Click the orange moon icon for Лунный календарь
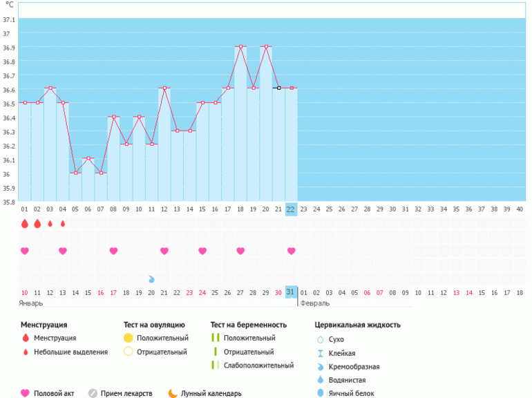The width and height of the screenshot is (532, 398). (173, 393)
